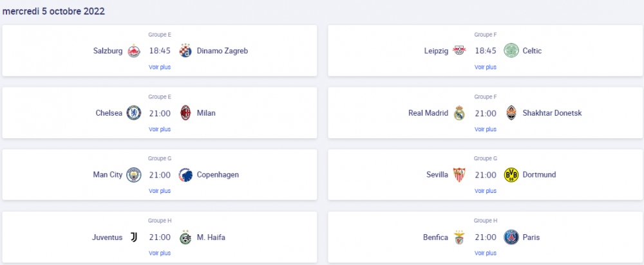Click the Benfica club crest icon

click(459, 237)
